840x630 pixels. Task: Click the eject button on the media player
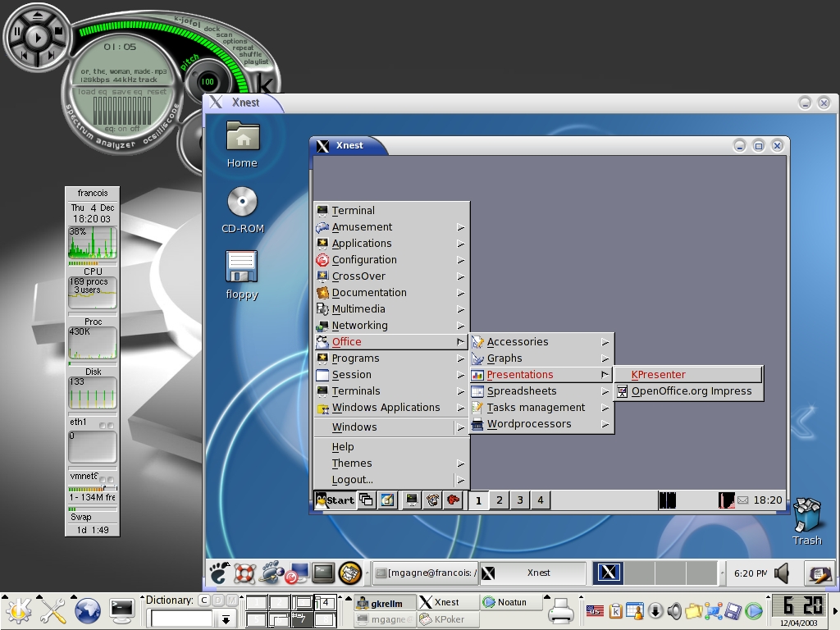point(36,16)
